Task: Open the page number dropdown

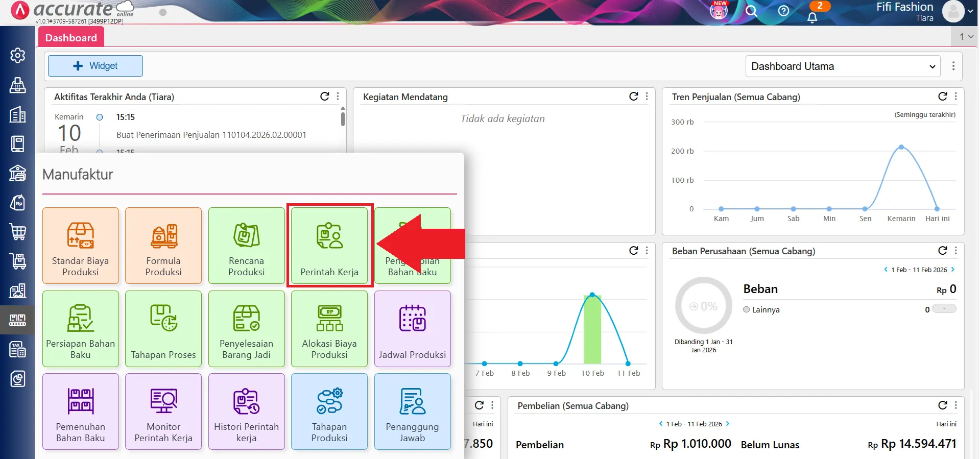Action: click(x=966, y=37)
